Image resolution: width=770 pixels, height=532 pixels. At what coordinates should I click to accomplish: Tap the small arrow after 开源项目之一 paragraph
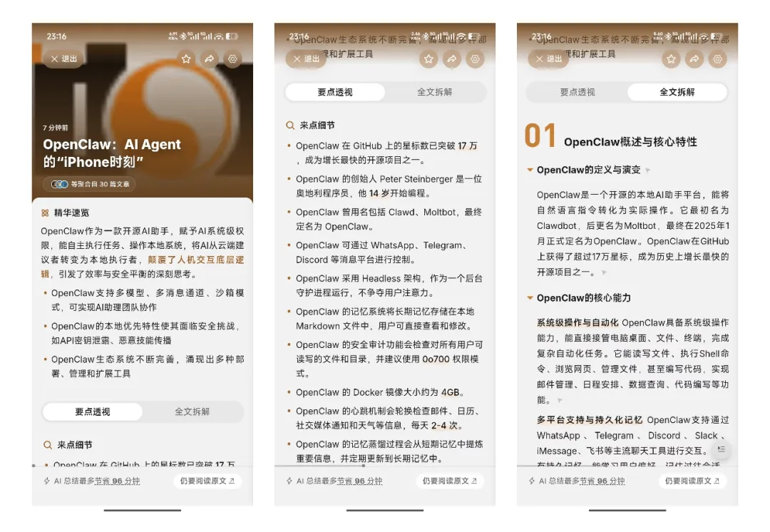[x=604, y=272]
